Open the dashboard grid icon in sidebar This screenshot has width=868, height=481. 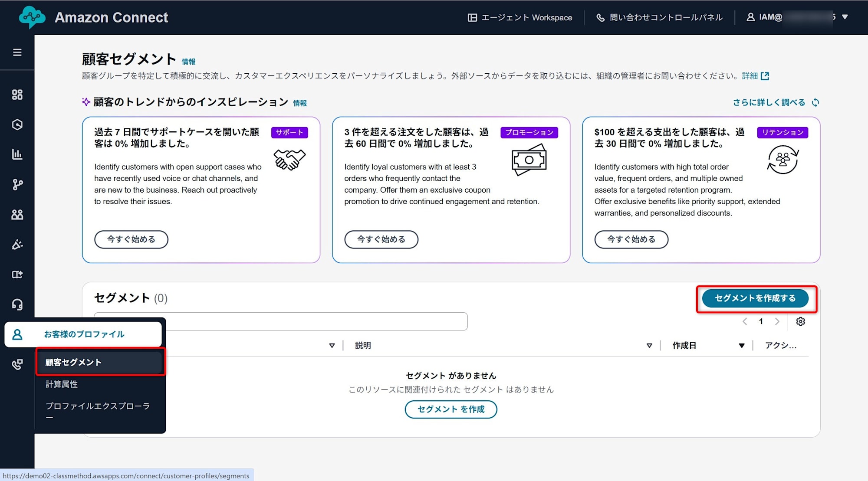[x=17, y=95]
